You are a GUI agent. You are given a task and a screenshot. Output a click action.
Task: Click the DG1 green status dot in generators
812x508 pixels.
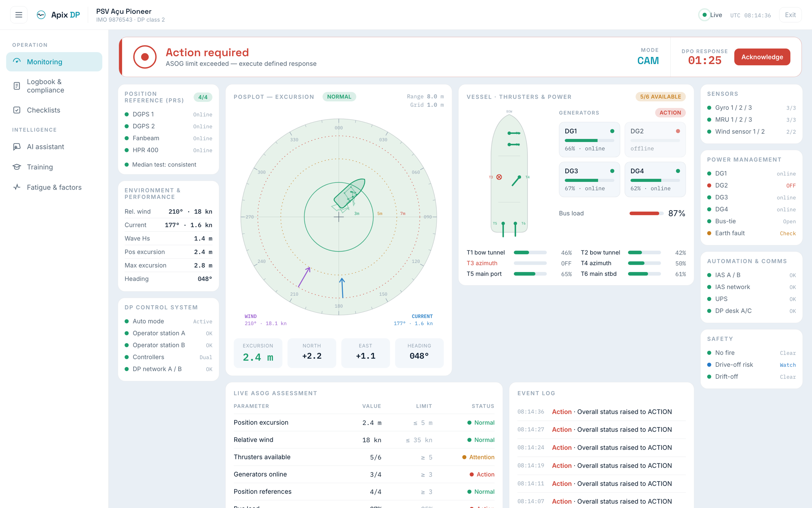click(x=612, y=131)
